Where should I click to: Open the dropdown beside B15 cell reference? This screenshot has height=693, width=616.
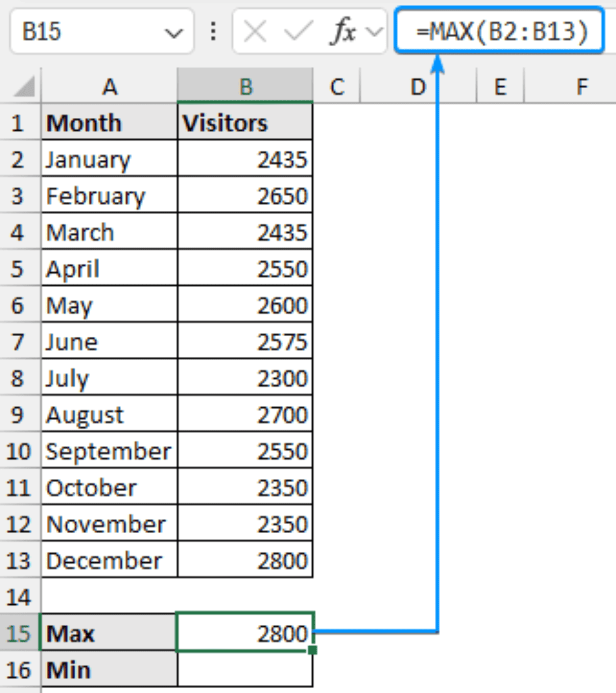tap(173, 32)
